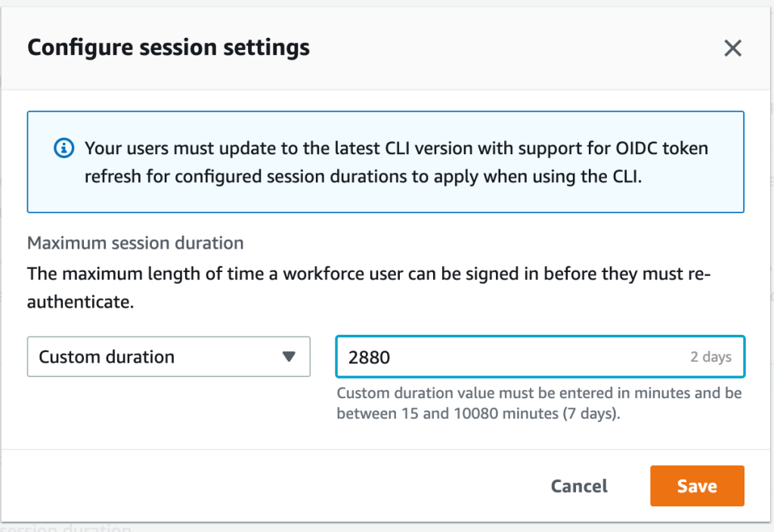Screen dimensions: 774x532
Task: Click the '2 days' hint inside the field
Action: 710,356
